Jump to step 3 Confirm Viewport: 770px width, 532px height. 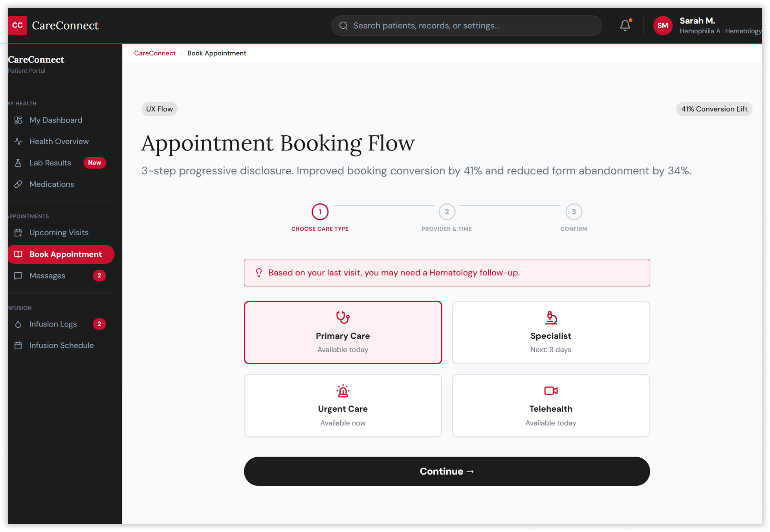pos(573,212)
